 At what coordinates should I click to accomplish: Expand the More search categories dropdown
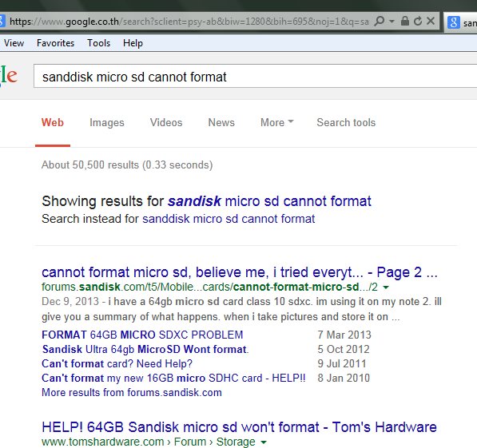tap(276, 122)
